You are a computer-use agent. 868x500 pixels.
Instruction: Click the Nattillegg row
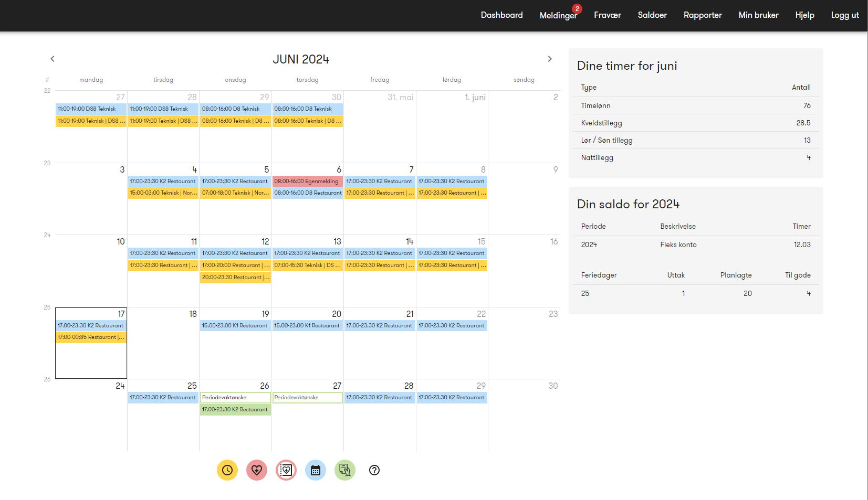(x=696, y=157)
